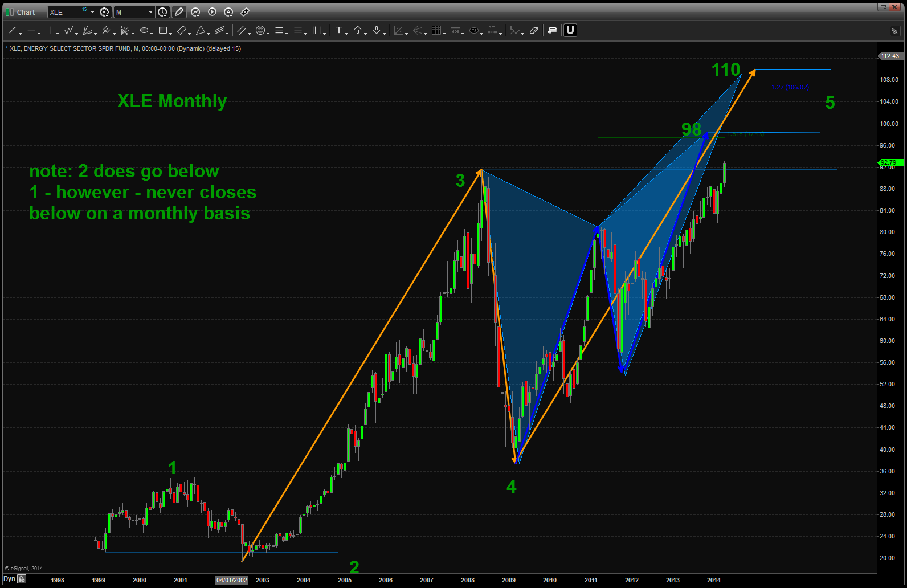This screenshot has height=588, width=907.
Task: Select the Fibonacci circles tool
Action: click(260, 30)
